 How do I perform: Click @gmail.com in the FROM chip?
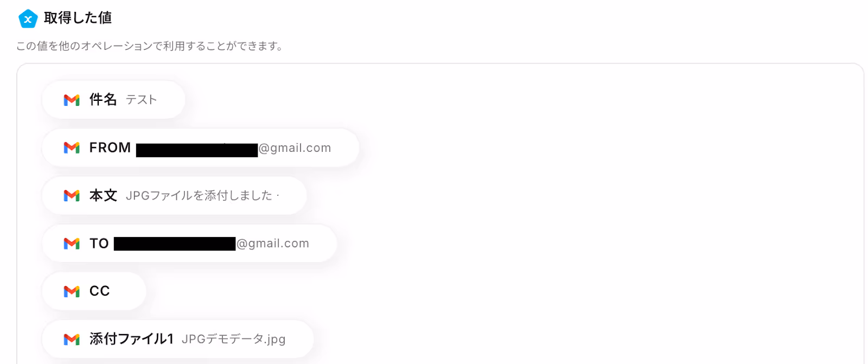pos(295,148)
